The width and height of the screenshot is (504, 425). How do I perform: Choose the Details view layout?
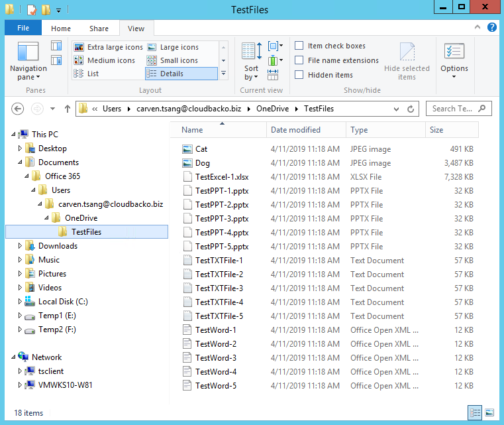(171, 74)
